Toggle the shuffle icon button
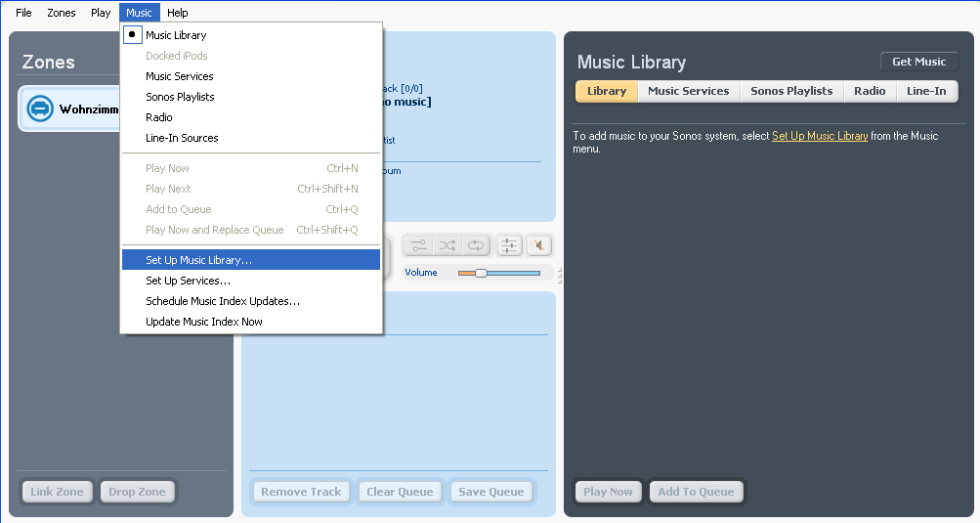The image size is (980, 523). 447,246
